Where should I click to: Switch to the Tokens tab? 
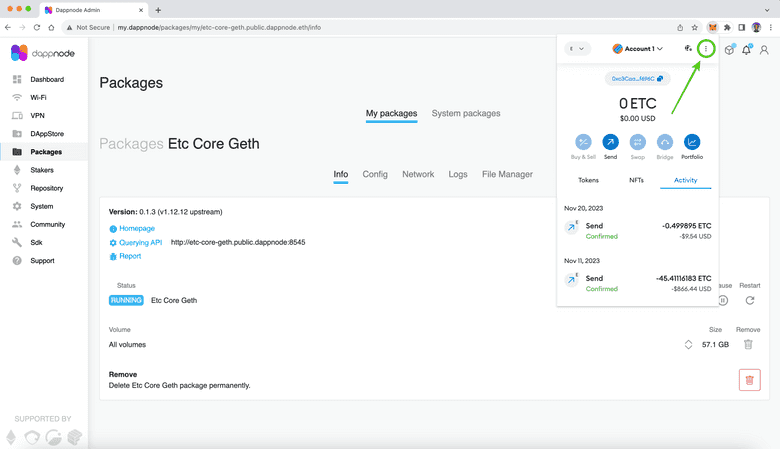point(589,180)
